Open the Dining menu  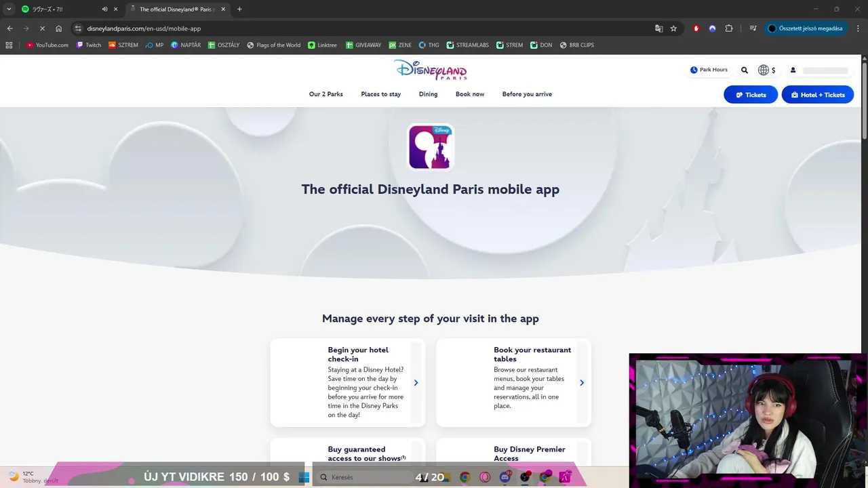(428, 94)
